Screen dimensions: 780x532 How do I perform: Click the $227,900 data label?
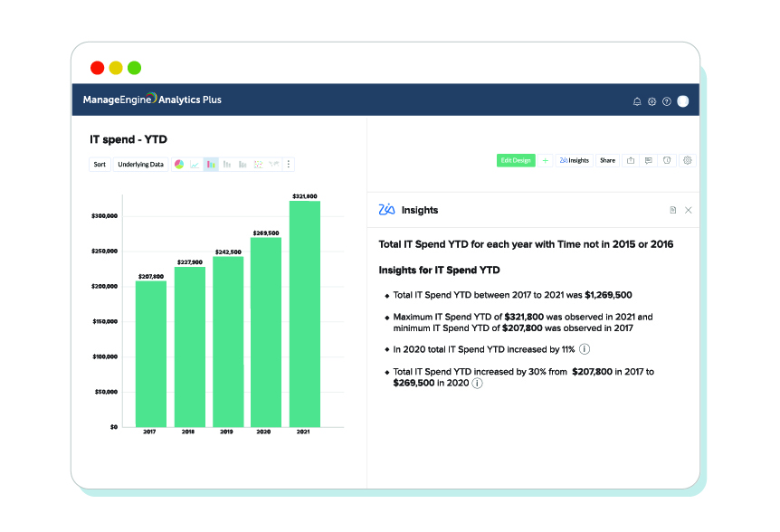[189, 261]
